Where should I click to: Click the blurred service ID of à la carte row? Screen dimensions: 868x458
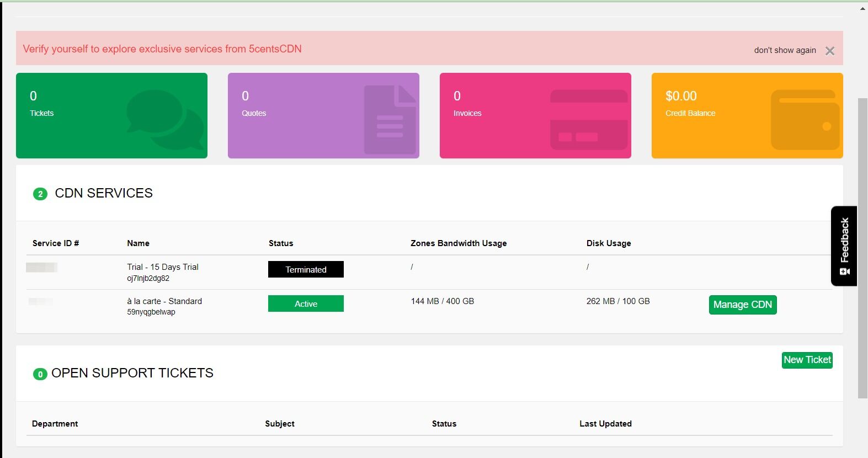click(41, 301)
